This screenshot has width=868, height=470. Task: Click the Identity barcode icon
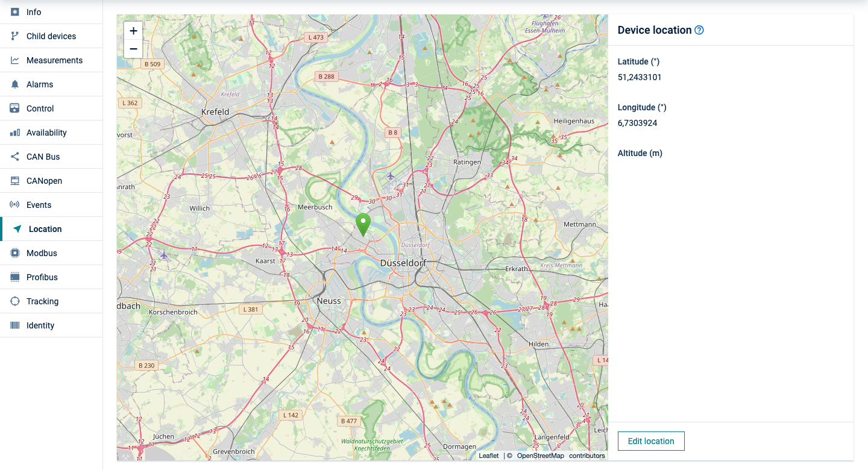tap(15, 325)
